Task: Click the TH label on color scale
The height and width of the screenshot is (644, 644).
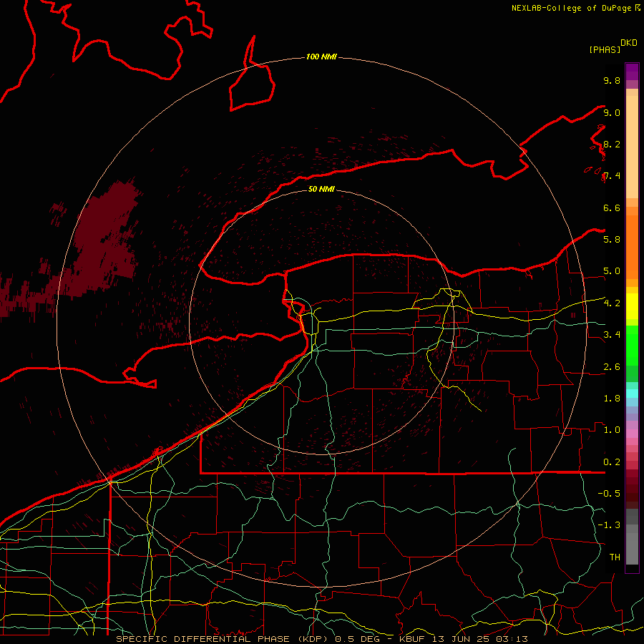Action: click(615, 557)
